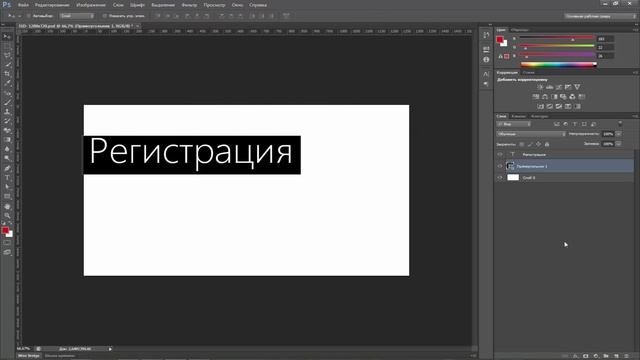Select the Brush tool
Screen dimensions: 640x360
[7, 102]
